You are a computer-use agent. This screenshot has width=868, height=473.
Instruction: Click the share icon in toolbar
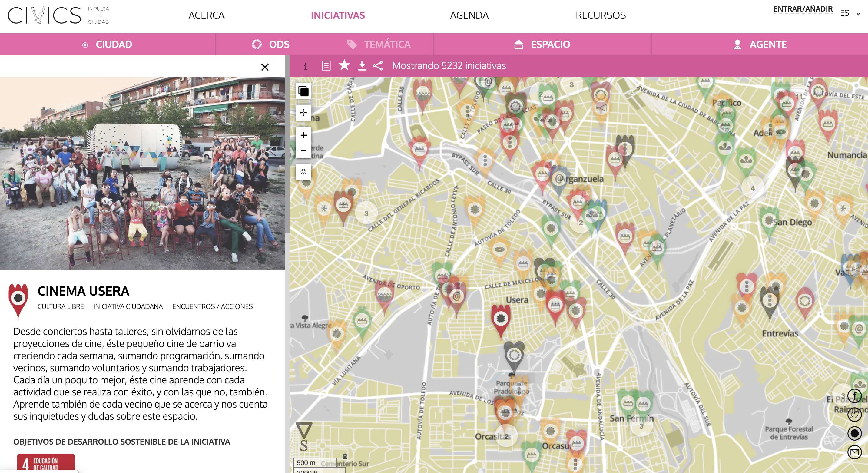click(x=378, y=66)
